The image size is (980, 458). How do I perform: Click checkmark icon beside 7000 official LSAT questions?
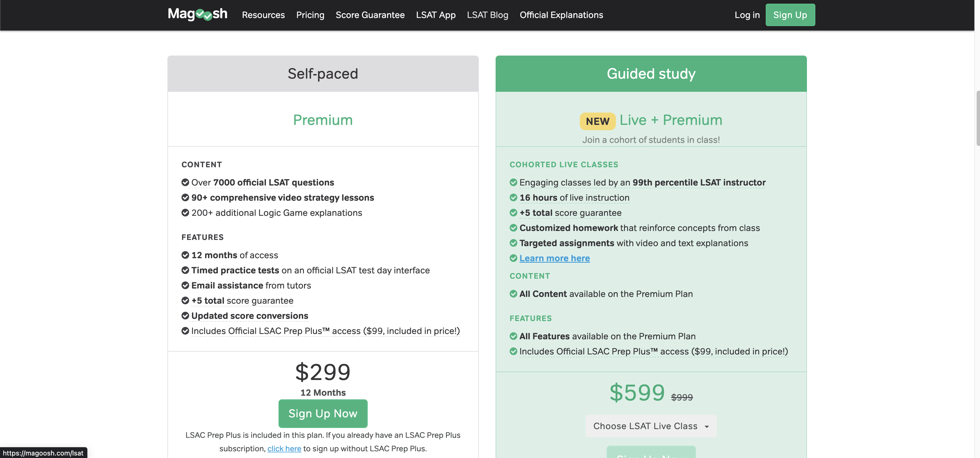pos(185,182)
